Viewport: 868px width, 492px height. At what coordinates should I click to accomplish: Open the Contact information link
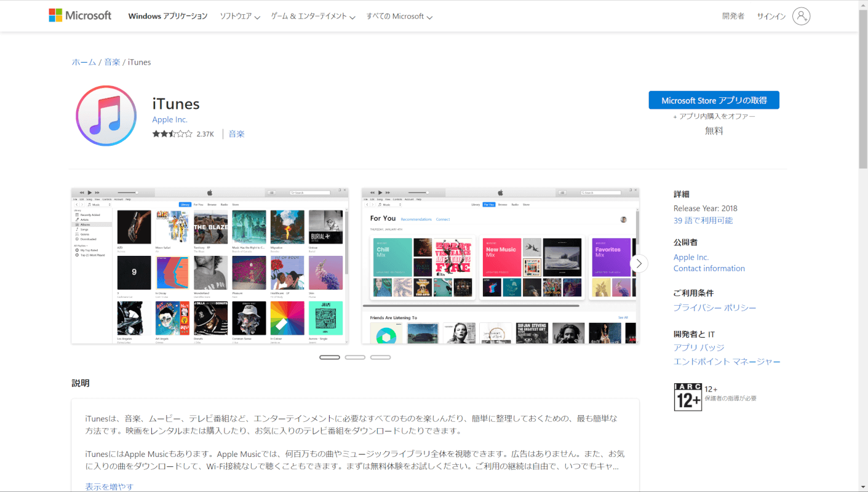(709, 268)
